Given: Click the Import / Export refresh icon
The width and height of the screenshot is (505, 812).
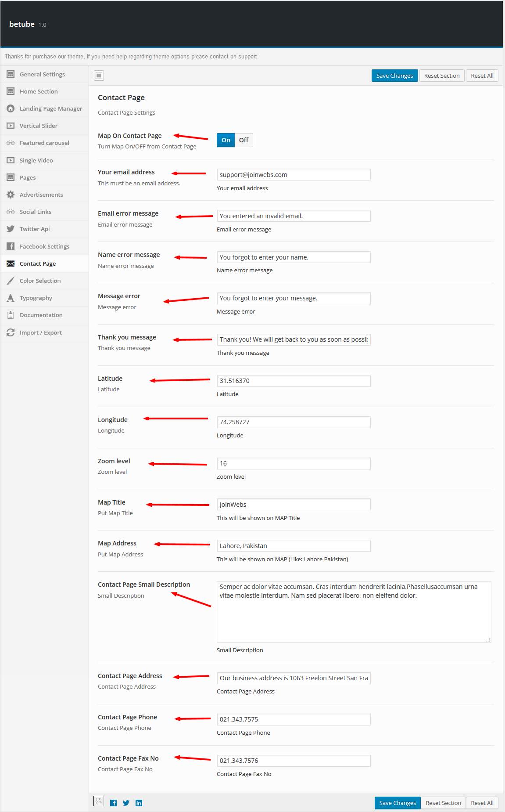Looking at the screenshot, I should [11, 332].
